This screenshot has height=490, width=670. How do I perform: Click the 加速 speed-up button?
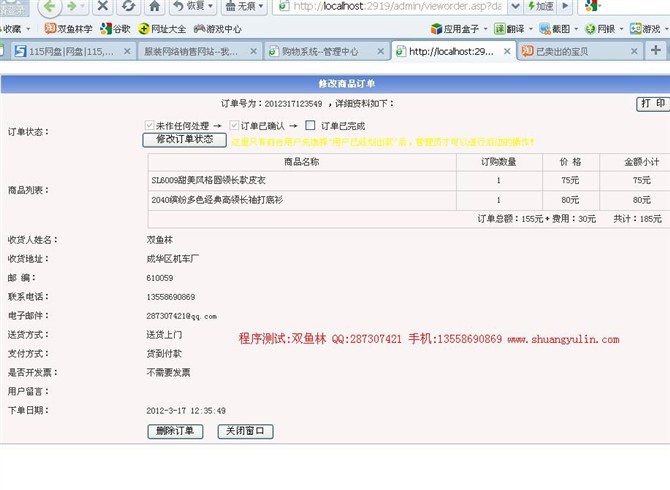(541, 6)
